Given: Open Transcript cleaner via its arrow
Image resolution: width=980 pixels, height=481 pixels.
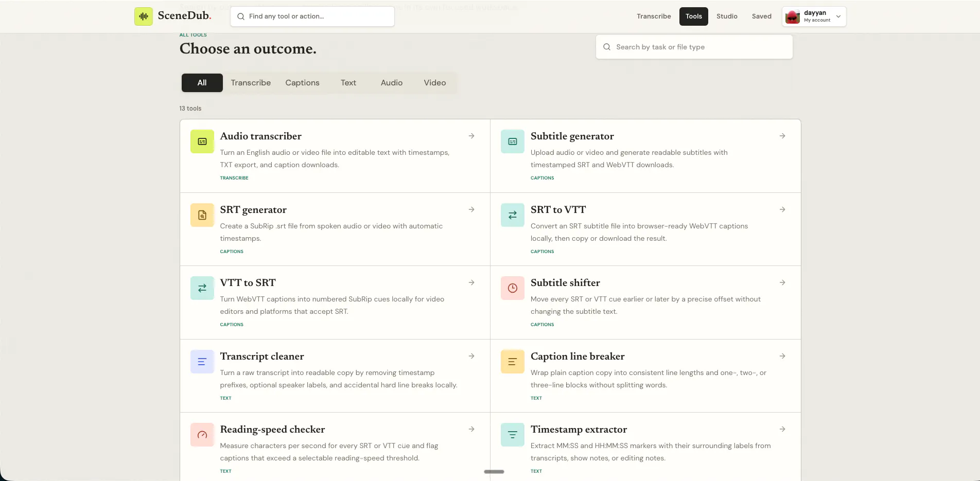Looking at the screenshot, I should pos(471,356).
